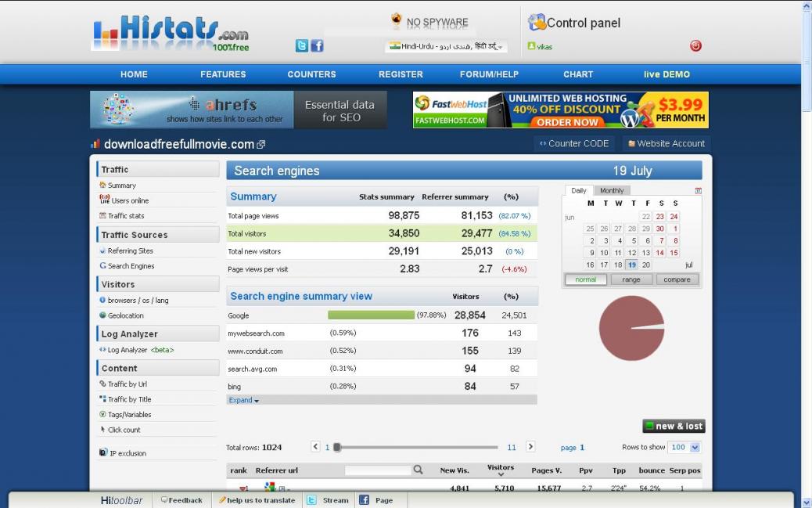
Task: Open FEATURES in the navigation bar
Action: [x=223, y=74]
